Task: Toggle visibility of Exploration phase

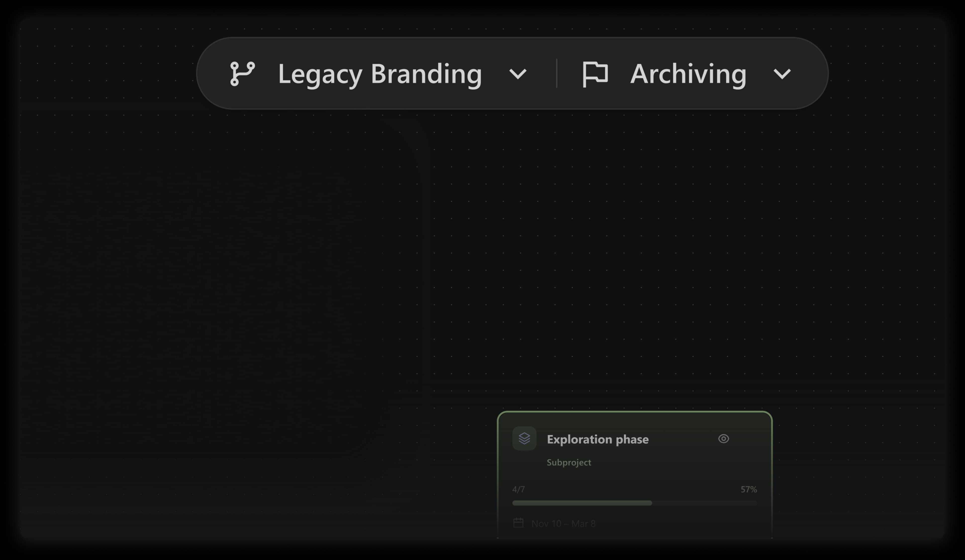Action: 723,439
